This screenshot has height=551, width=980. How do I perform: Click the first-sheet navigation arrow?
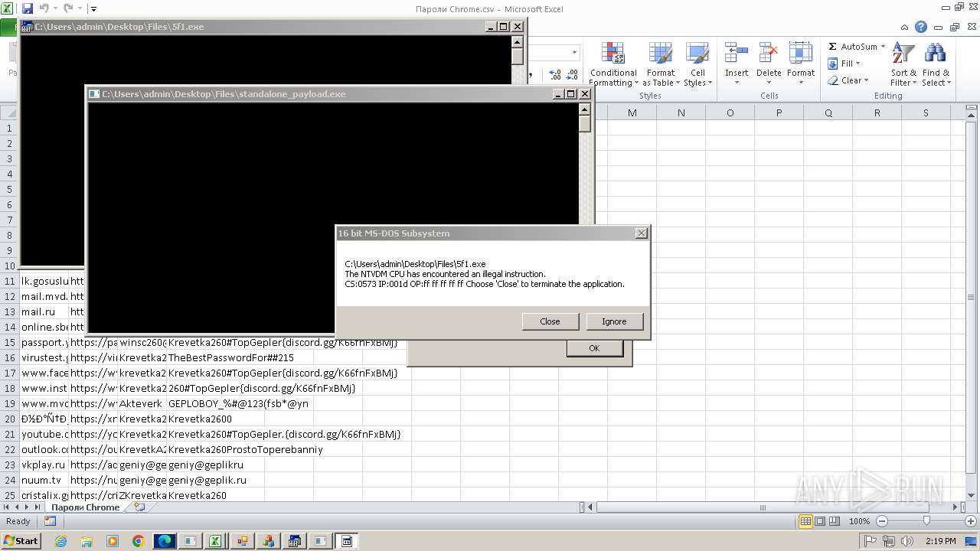[x=7, y=507]
